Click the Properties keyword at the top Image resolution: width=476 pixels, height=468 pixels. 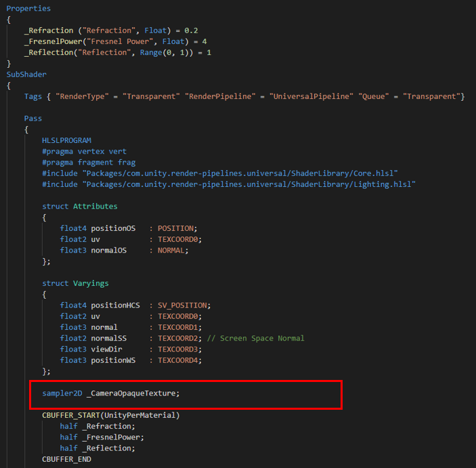click(x=28, y=9)
